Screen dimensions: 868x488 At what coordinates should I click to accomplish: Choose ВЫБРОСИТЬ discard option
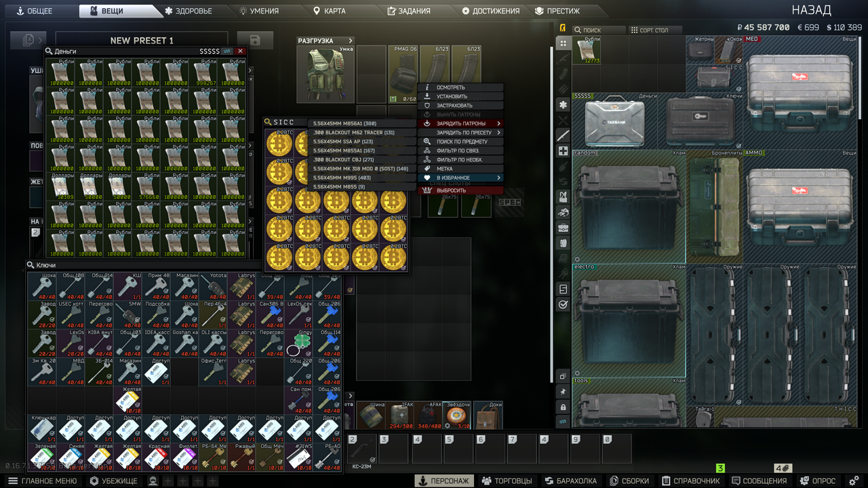[x=461, y=190]
